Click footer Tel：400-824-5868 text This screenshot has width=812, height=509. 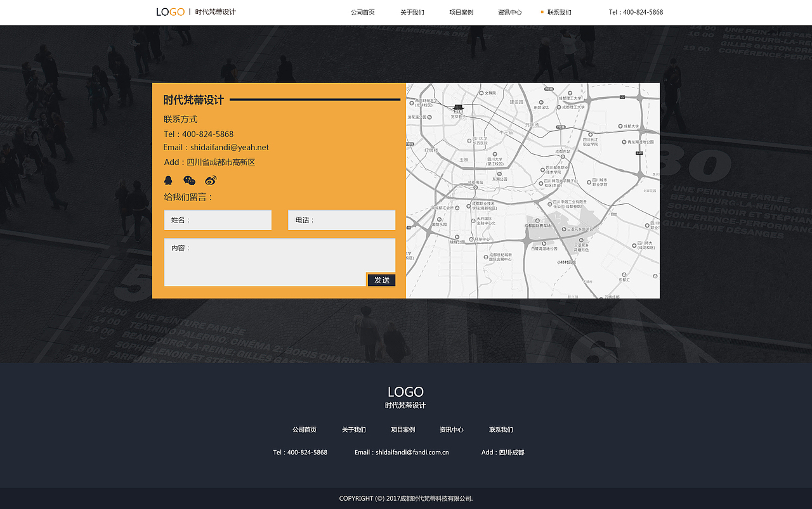tap(300, 453)
